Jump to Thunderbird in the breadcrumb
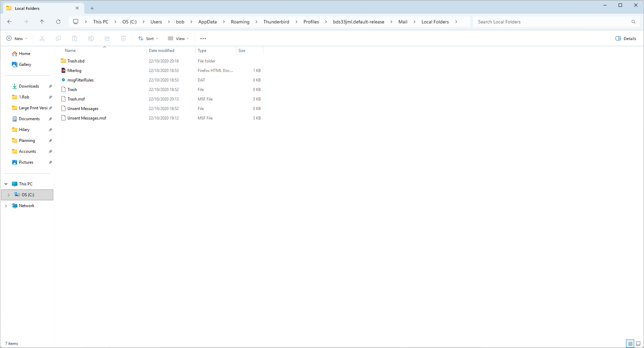This screenshot has height=348, width=644. [276, 22]
